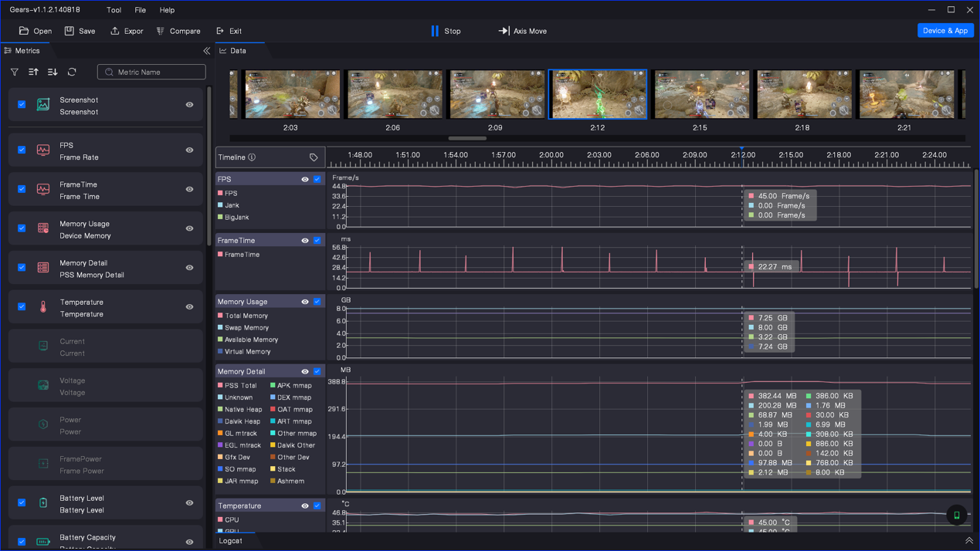Click the Metrics list vertical scrollbar
The height and width of the screenshot is (551, 980).
tap(209, 166)
